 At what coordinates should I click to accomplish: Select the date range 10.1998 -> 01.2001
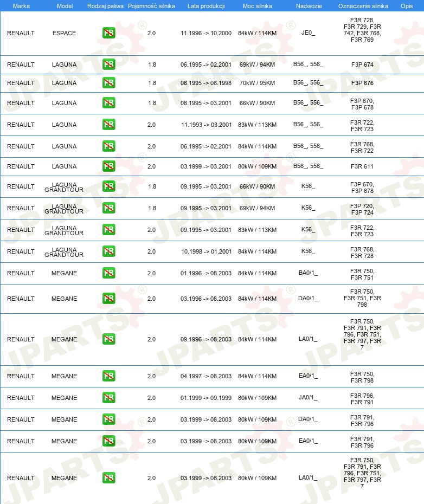coord(206,251)
